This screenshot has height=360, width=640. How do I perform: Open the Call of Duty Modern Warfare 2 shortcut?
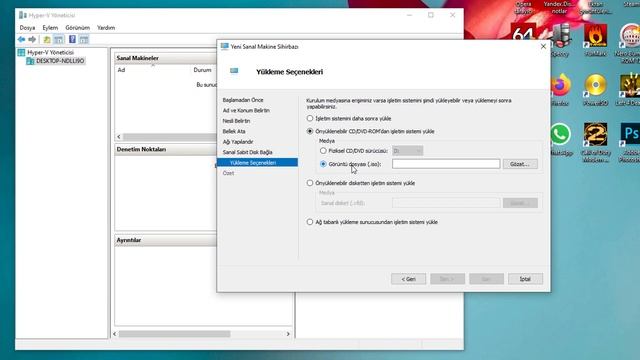point(595,142)
